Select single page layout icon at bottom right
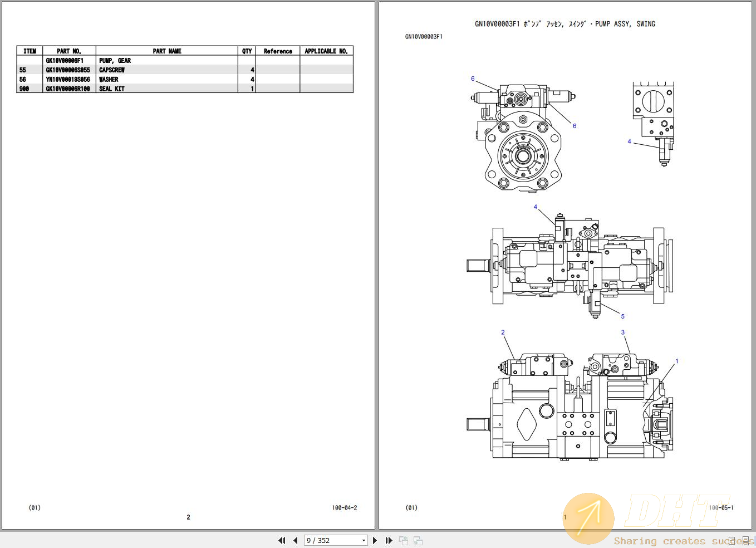The width and height of the screenshot is (756, 548). (732, 540)
